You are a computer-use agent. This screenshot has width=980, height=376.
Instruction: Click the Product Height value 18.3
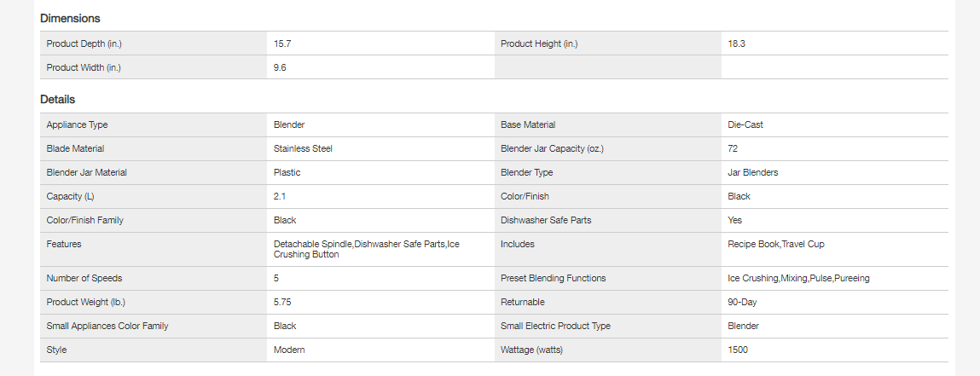click(x=737, y=43)
